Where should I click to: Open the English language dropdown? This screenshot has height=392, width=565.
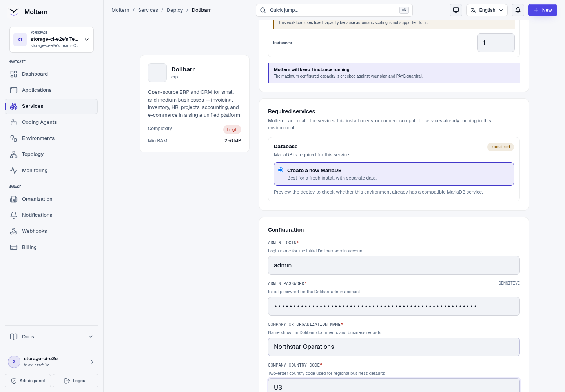pyautogui.click(x=487, y=10)
